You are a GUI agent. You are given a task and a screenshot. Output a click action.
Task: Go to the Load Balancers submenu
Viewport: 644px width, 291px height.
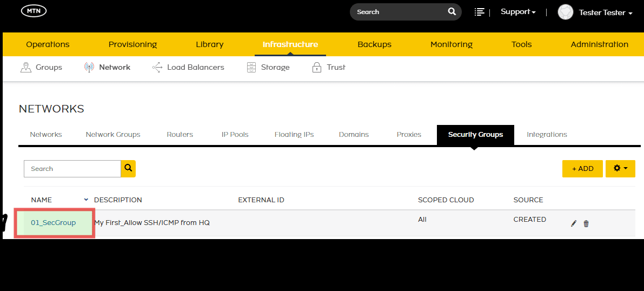pyautogui.click(x=196, y=68)
